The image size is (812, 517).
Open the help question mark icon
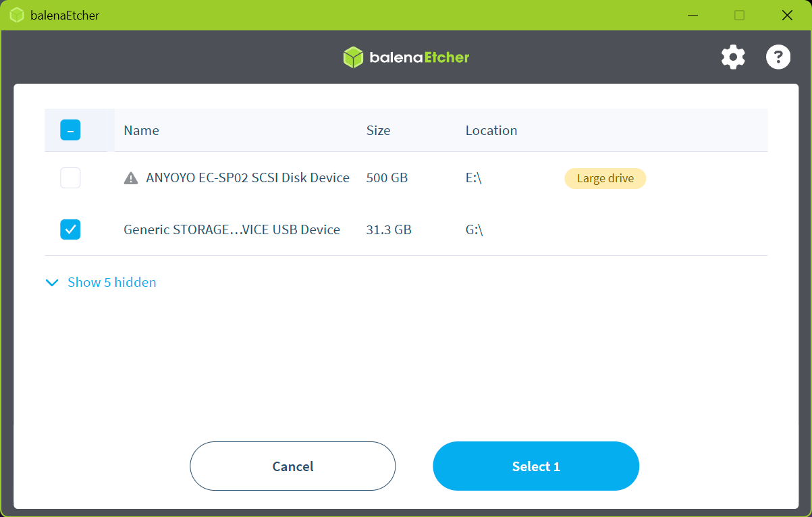(x=778, y=57)
